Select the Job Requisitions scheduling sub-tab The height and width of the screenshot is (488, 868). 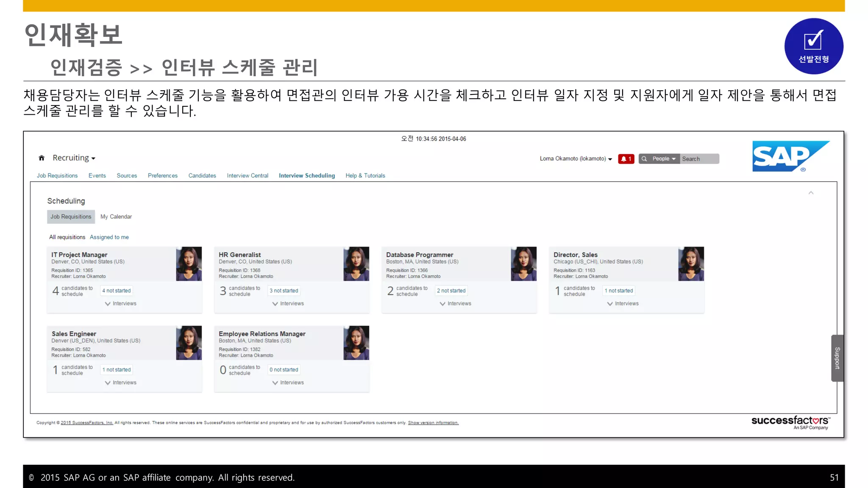tap(71, 217)
